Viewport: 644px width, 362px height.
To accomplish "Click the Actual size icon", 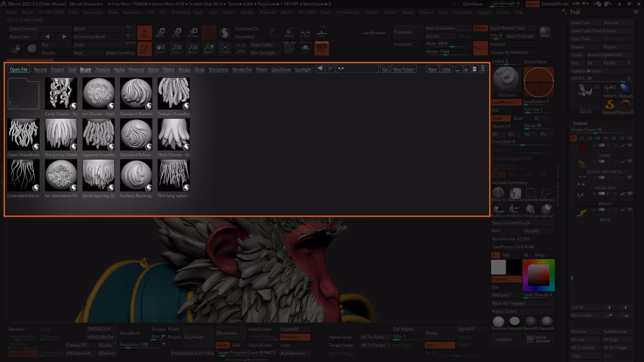I will point(193,49).
